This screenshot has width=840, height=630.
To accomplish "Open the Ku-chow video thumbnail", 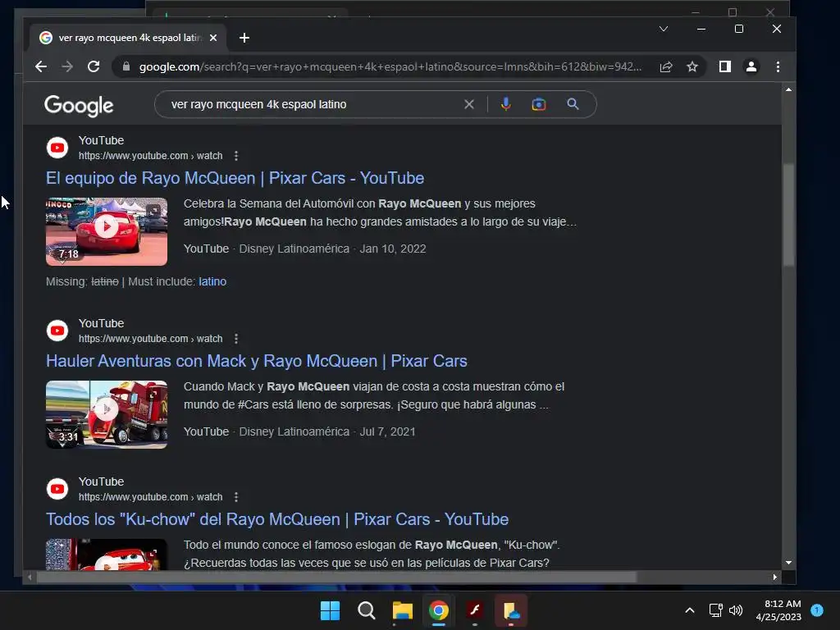I will [x=107, y=555].
